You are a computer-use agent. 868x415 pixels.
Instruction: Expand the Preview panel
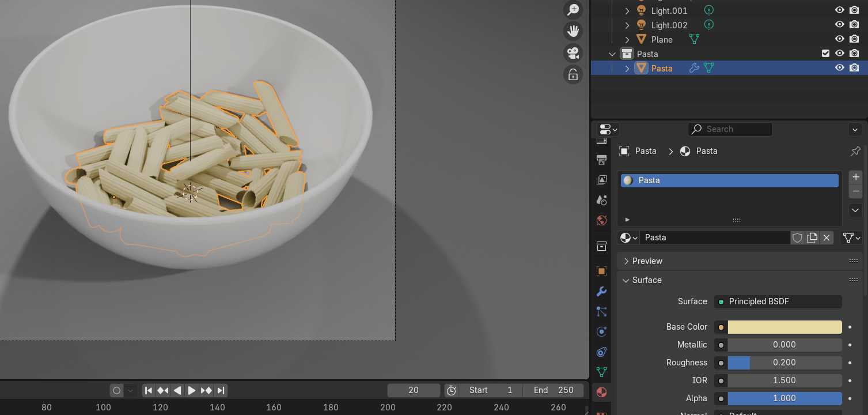[x=647, y=261]
